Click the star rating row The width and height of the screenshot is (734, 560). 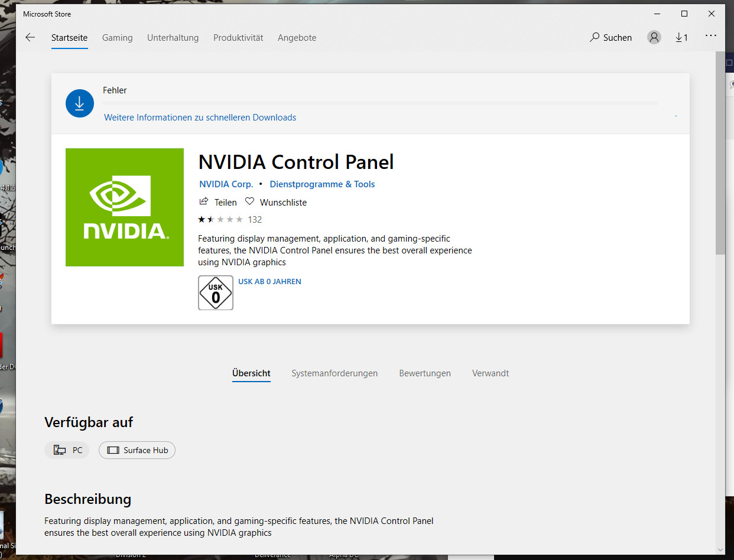pos(220,219)
